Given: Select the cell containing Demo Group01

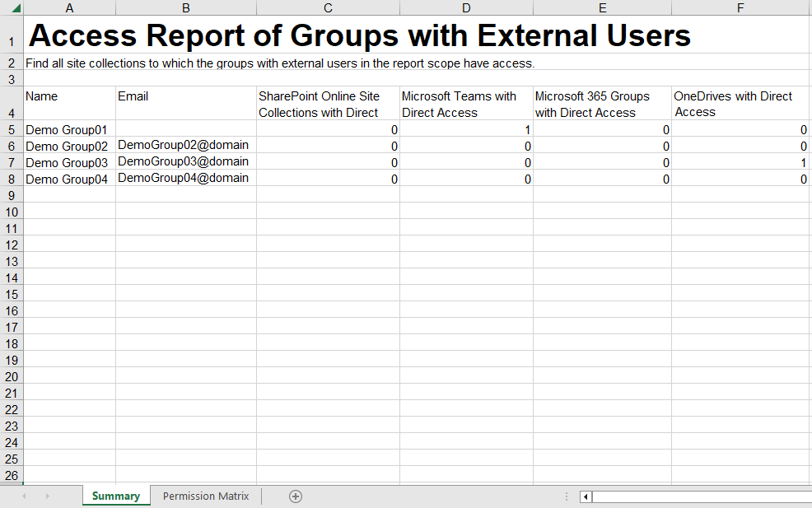Looking at the screenshot, I should pos(69,129).
